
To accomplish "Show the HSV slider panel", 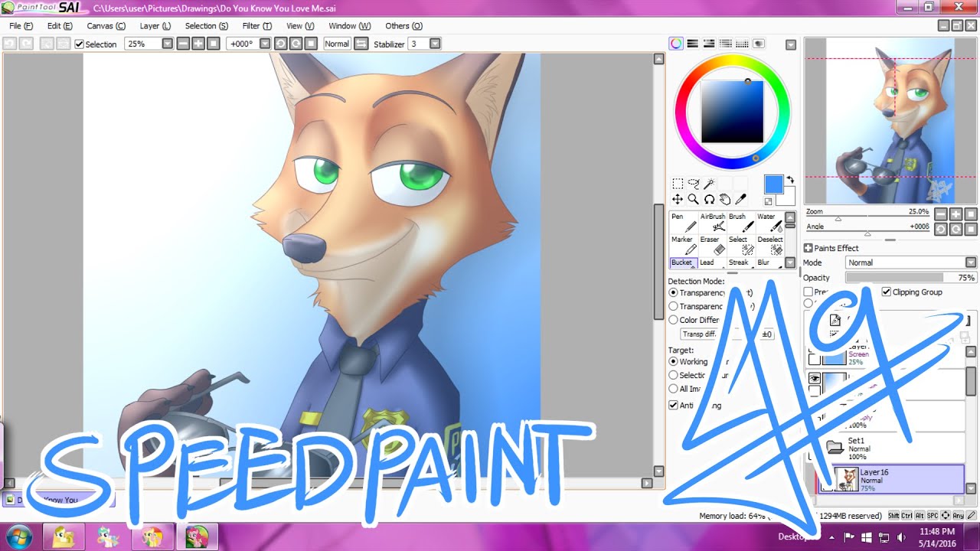I will pyautogui.click(x=709, y=44).
